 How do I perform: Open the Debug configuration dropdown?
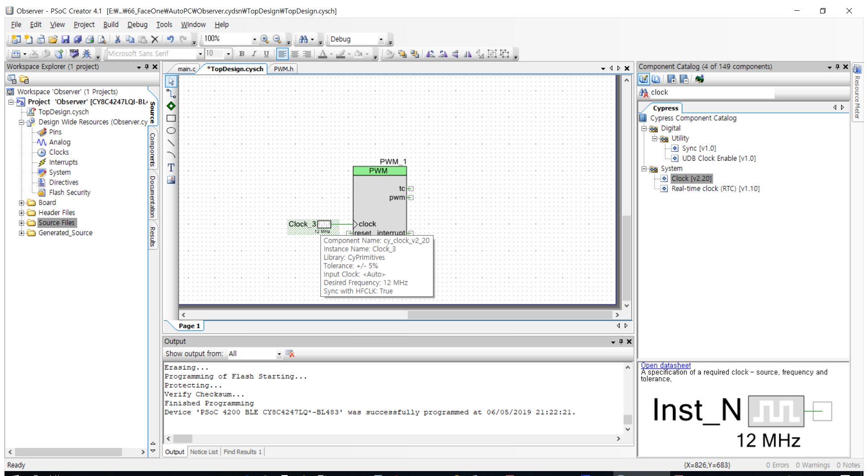pos(381,39)
